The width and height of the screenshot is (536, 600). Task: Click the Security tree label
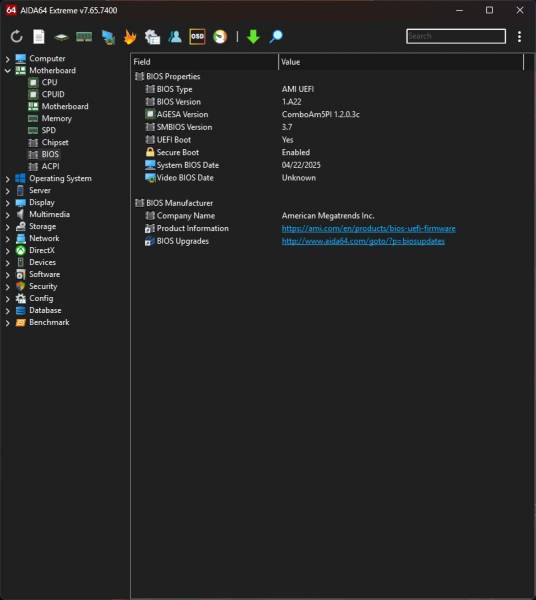point(43,286)
